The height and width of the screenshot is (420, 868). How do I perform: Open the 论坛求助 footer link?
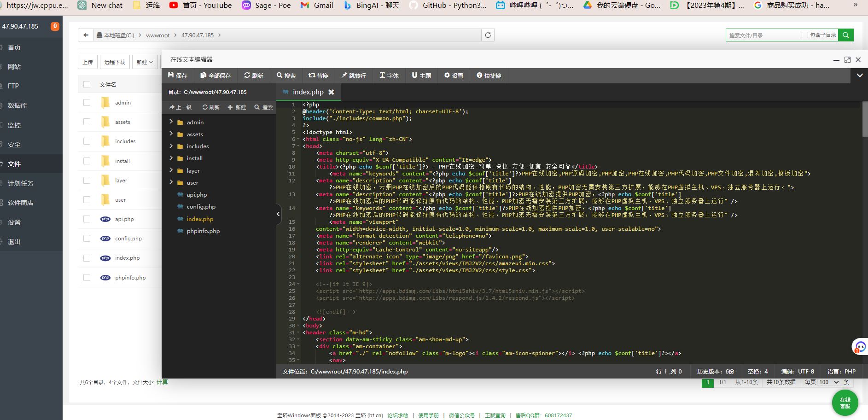pos(397,415)
